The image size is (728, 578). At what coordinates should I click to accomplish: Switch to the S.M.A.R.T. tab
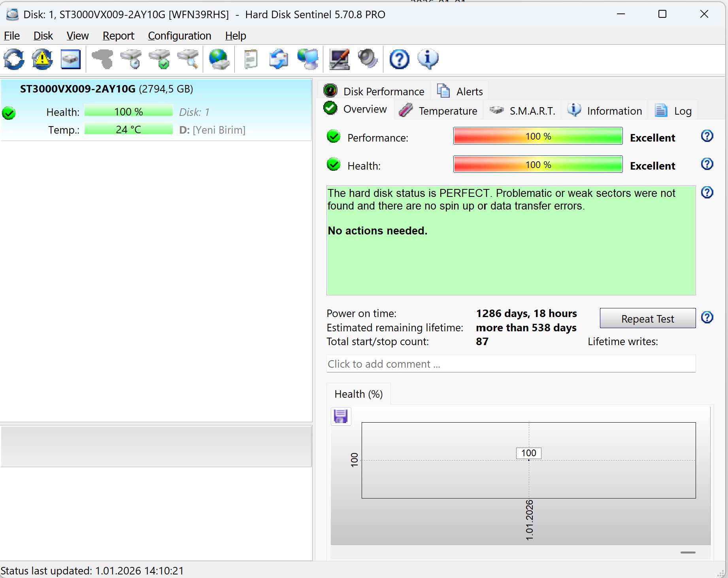click(x=522, y=111)
